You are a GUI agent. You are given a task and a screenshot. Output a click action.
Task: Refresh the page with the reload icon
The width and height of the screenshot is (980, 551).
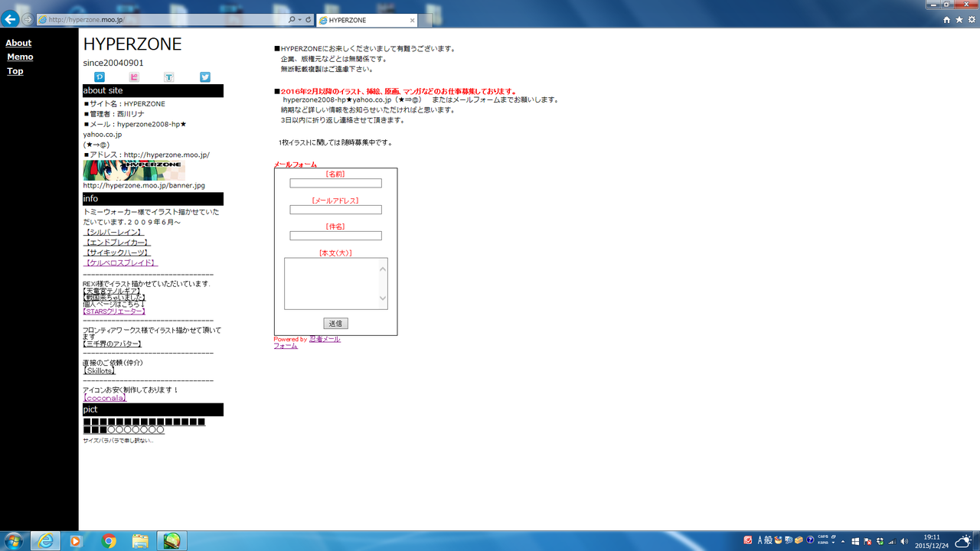click(309, 20)
